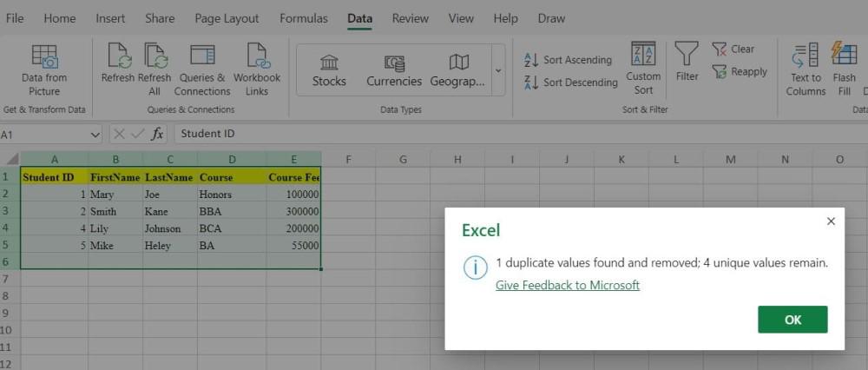Click the Refresh icon
This screenshot has height=370, width=868.
tap(118, 56)
